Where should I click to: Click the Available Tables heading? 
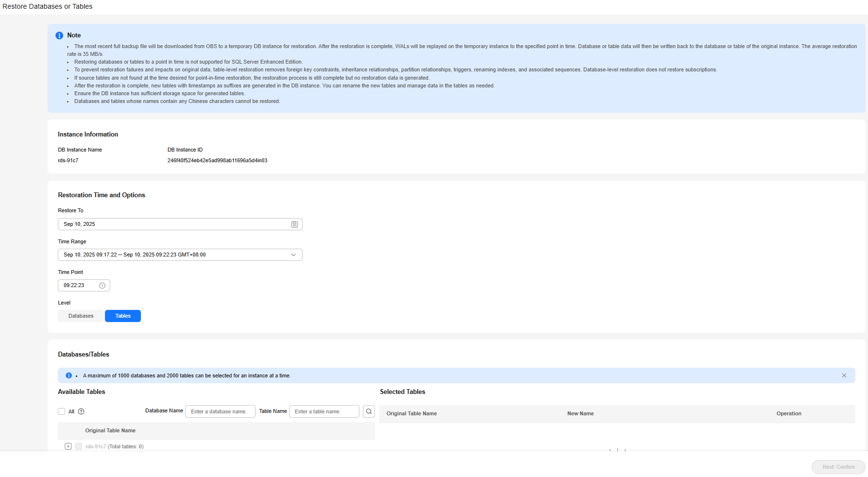point(82,392)
